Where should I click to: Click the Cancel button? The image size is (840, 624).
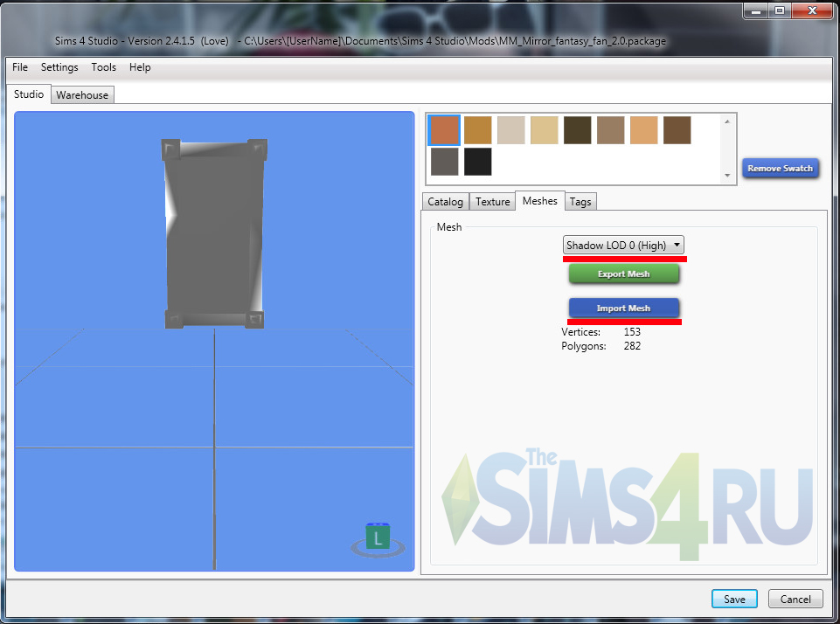click(x=795, y=599)
